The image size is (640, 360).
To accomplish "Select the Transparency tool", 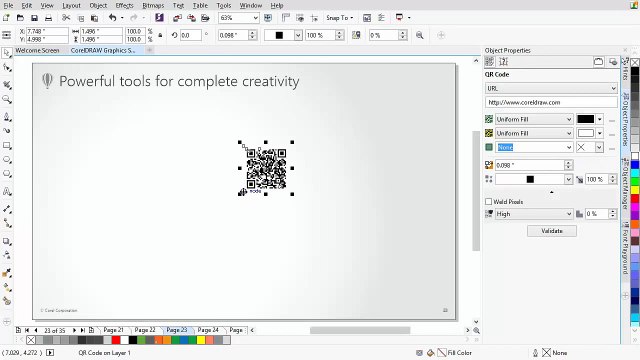I will coord(7,255).
